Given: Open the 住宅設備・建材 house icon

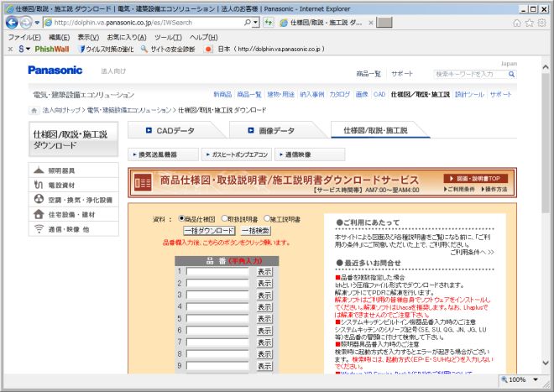Looking at the screenshot, I should pos(39,214).
